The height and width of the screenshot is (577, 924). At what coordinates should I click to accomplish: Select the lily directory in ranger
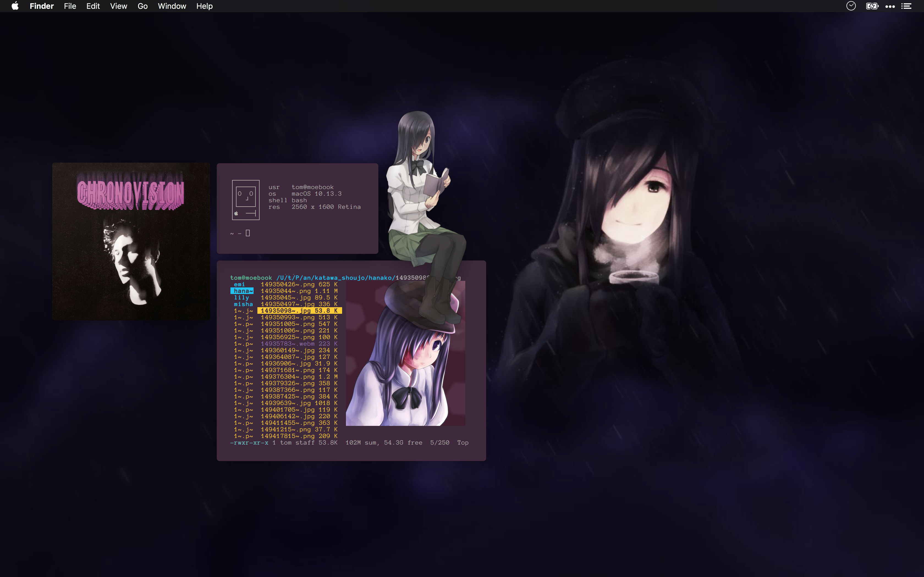[x=241, y=298]
